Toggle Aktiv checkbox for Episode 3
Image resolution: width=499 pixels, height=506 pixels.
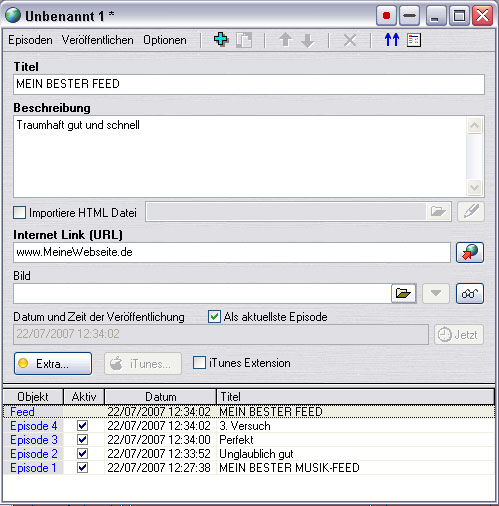(x=83, y=440)
